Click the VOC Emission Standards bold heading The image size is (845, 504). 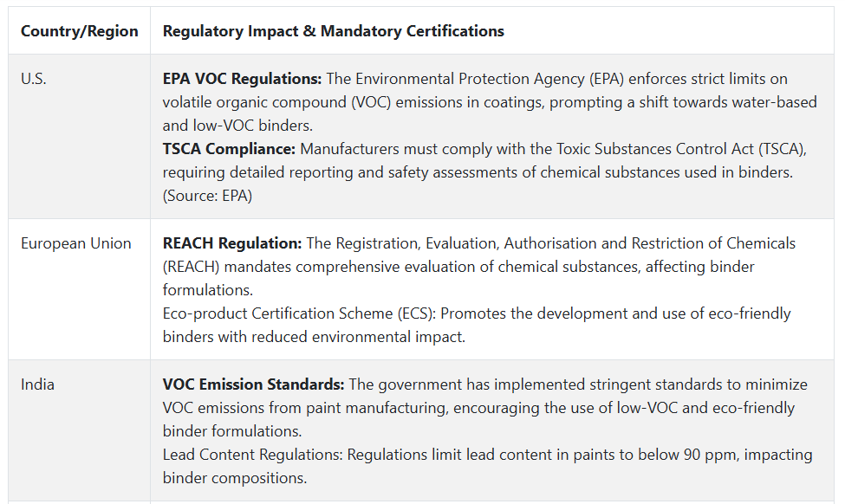pyautogui.click(x=253, y=384)
